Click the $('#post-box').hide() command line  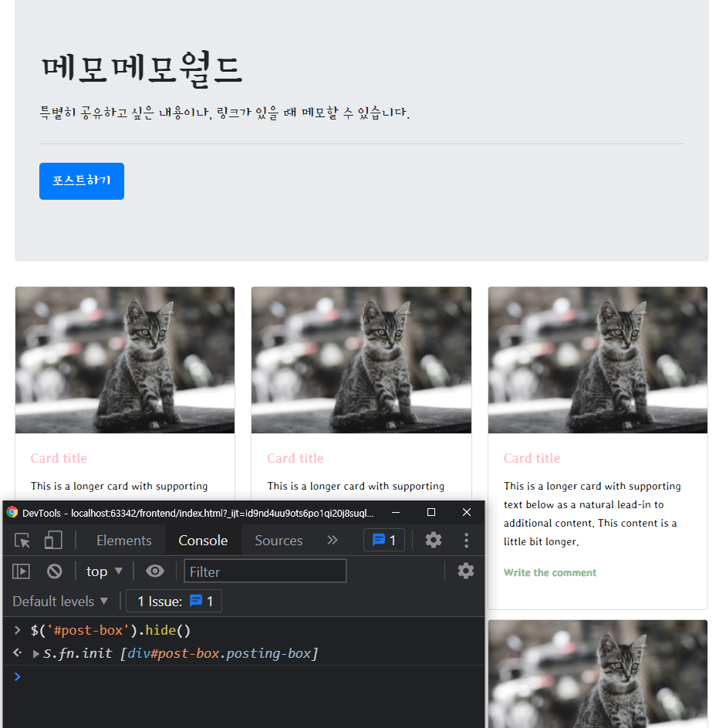(x=110, y=630)
